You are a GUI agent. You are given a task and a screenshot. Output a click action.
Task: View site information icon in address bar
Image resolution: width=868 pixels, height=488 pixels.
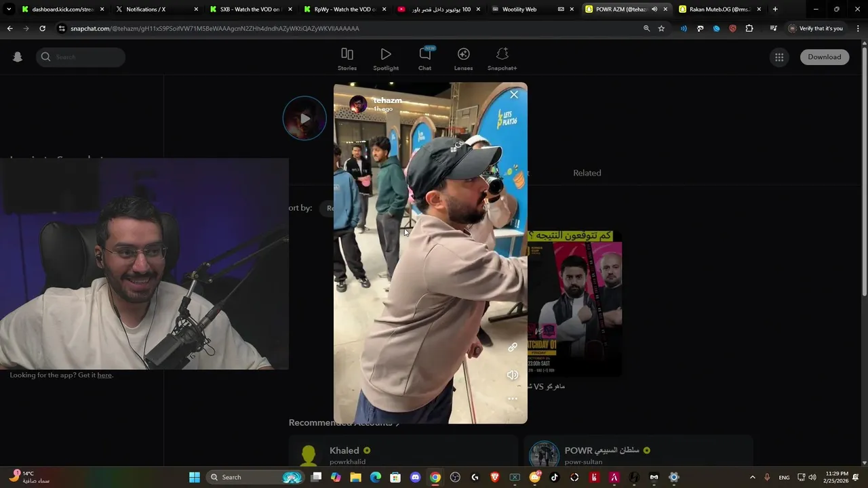pyautogui.click(x=62, y=28)
